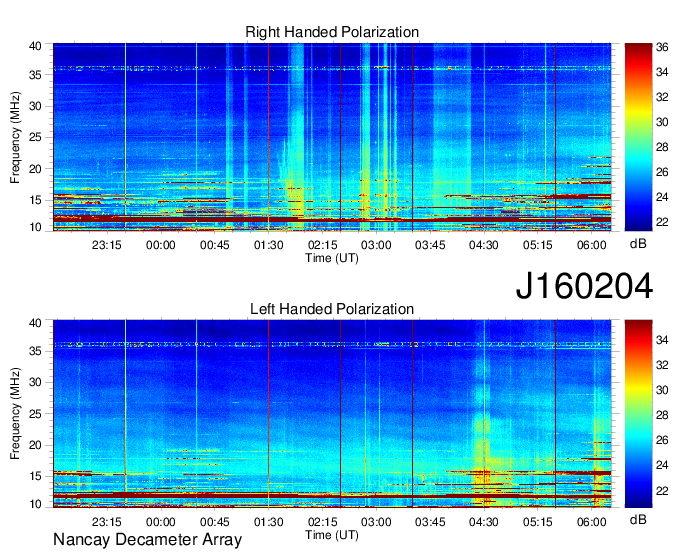Screen dimensions: 680x552
Task: Click the 03:45 time tick on the left-handed plot
Action: pyautogui.click(x=430, y=522)
